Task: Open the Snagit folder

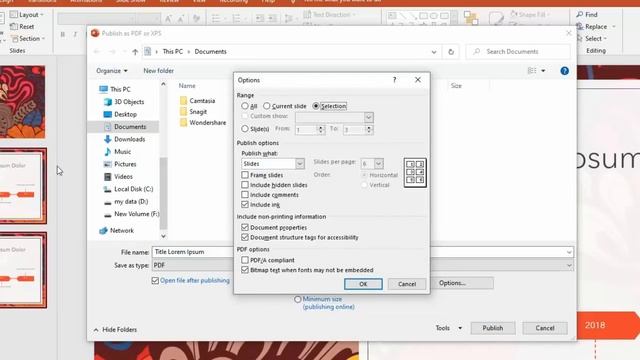Action: pyautogui.click(x=193, y=111)
